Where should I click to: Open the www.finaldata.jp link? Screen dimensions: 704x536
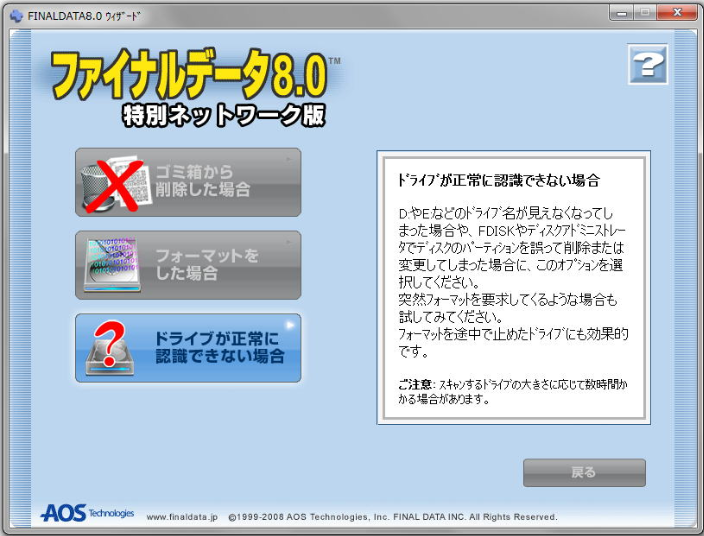pos(183,517)
